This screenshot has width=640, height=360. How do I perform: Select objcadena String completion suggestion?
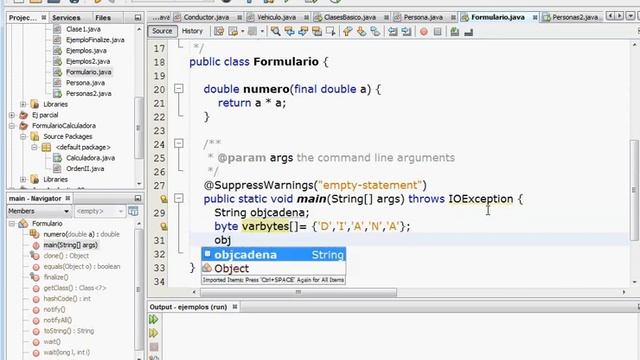point(273,254)
